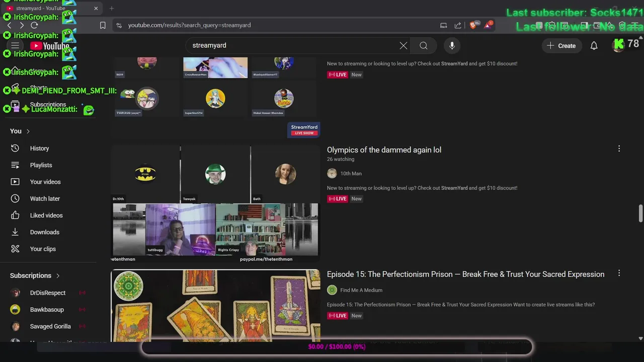Open Find Me A Medium channel name
This screenshot has width=644, height=362.
pos(361,290)
